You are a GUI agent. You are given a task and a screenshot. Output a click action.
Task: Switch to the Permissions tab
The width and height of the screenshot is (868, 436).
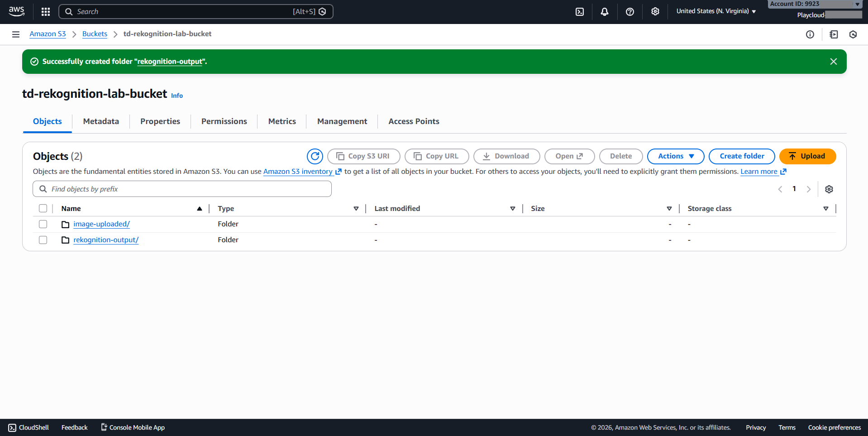coord(224,121)
